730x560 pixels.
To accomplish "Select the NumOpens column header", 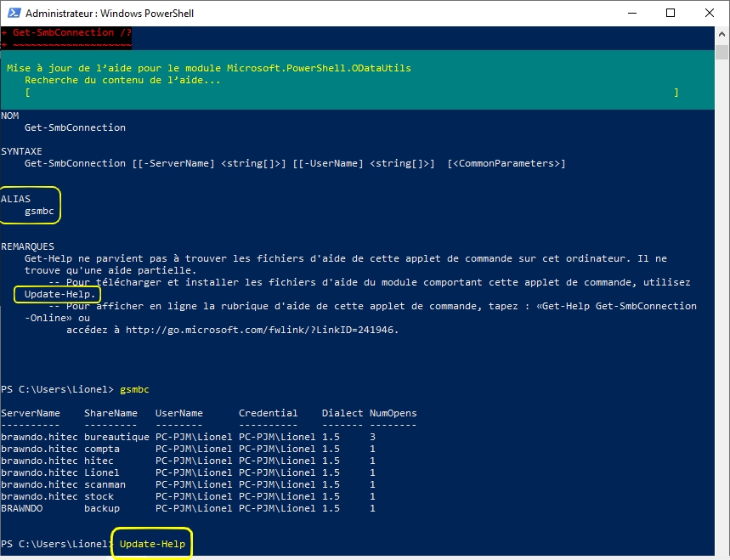I will click(393, 412).
